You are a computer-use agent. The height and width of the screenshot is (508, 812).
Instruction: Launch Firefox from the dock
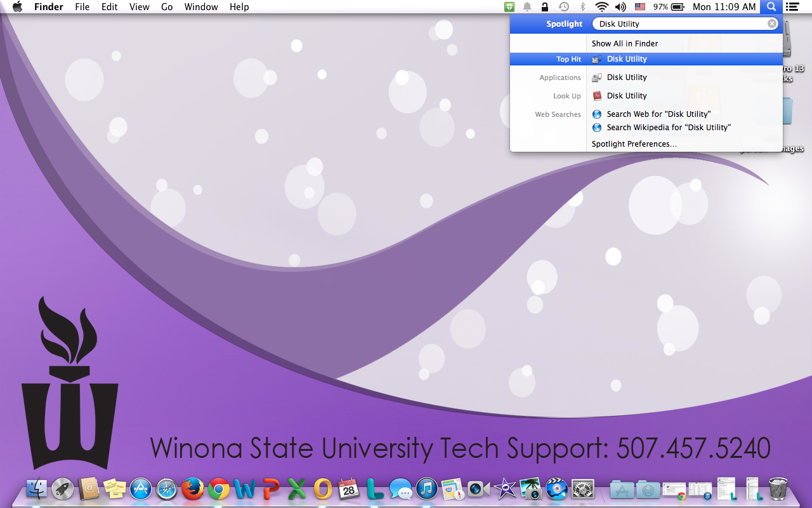coord(192,489)
